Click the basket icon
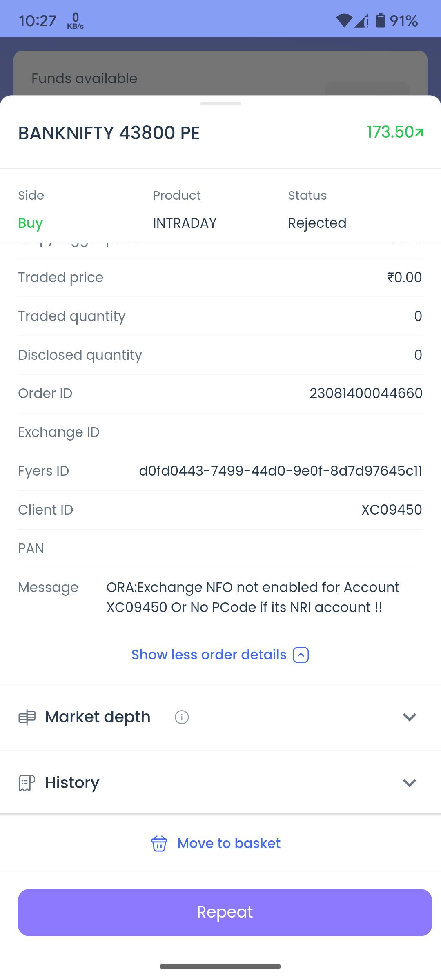The width and height of the screenshot is (441, 980). pos(159,844)
